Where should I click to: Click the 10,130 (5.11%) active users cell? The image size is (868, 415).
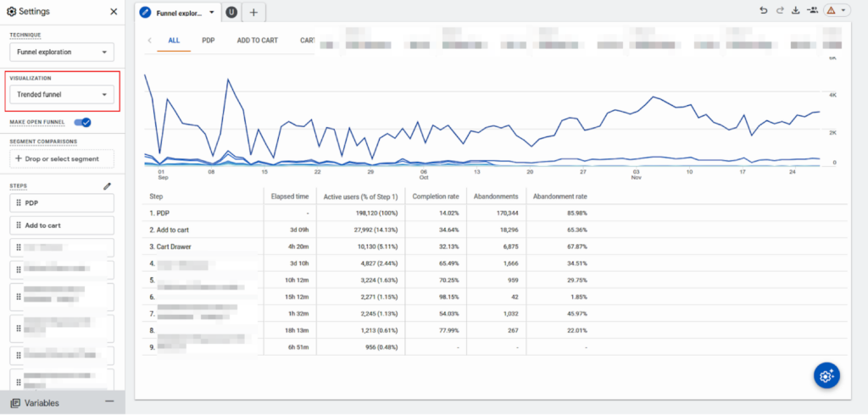[377, 246]
